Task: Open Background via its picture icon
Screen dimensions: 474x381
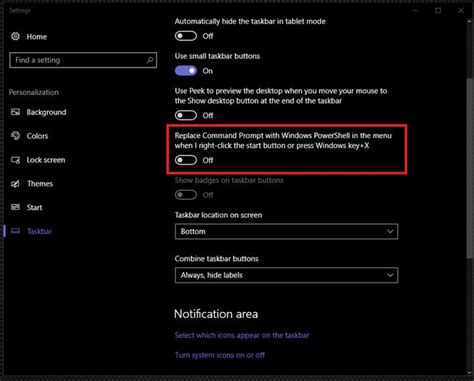Action: (15, 112)
